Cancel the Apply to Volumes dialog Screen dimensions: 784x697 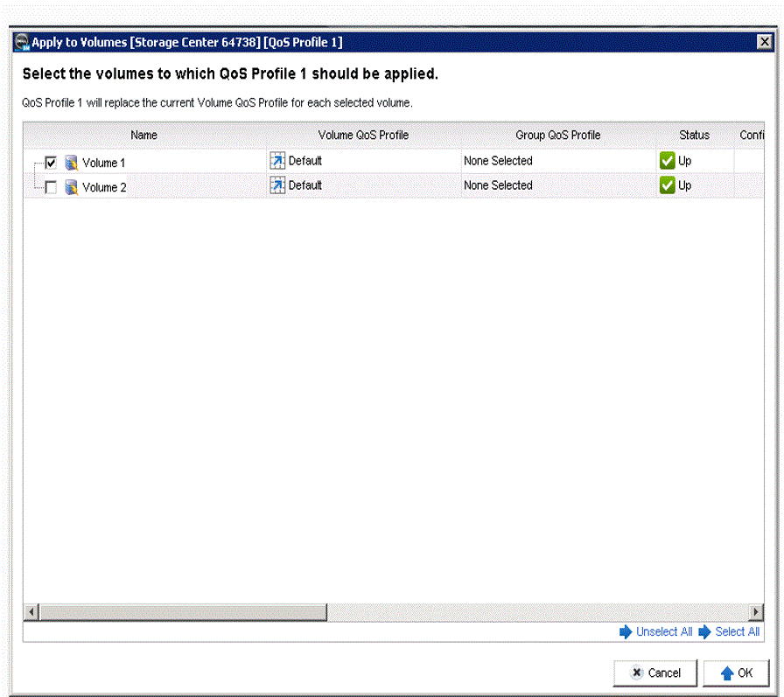655,673
